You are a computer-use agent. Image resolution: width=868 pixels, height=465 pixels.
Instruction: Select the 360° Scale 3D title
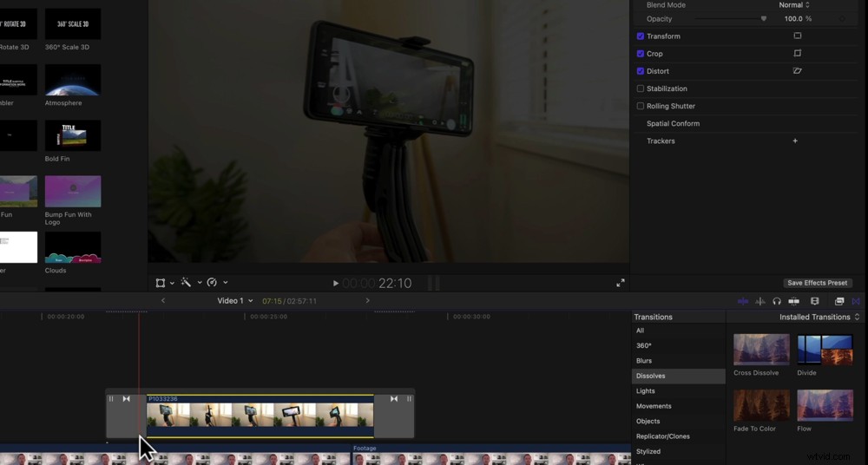(x=73, y=23)
